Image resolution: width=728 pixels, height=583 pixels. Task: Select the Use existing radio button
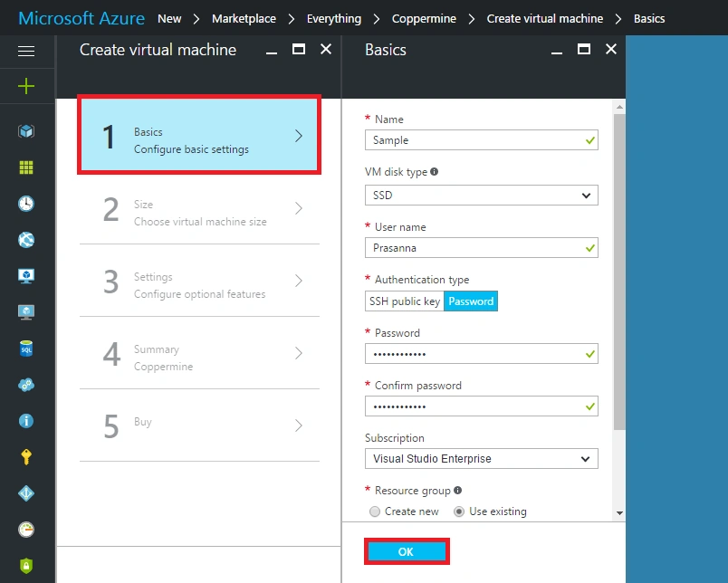(x=459, y=511)
